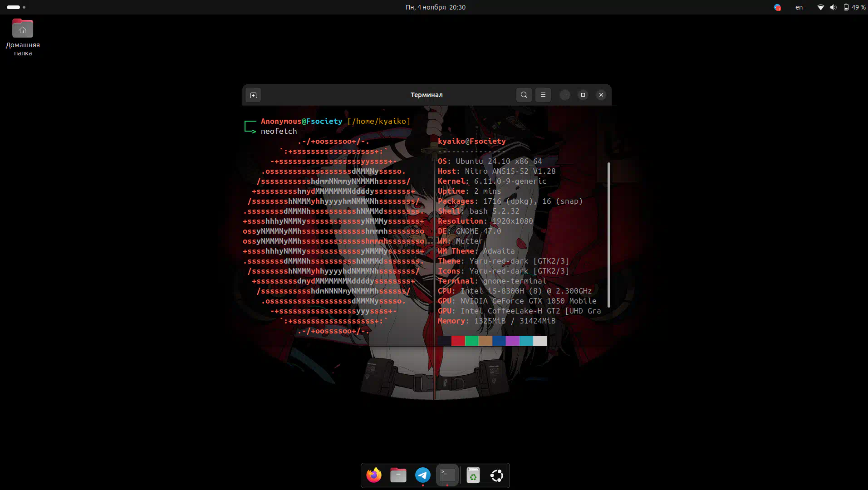Click the Host: Nitro AN515-52 line
The width and height of the screenshot is (868, 490).
(496, 171)
